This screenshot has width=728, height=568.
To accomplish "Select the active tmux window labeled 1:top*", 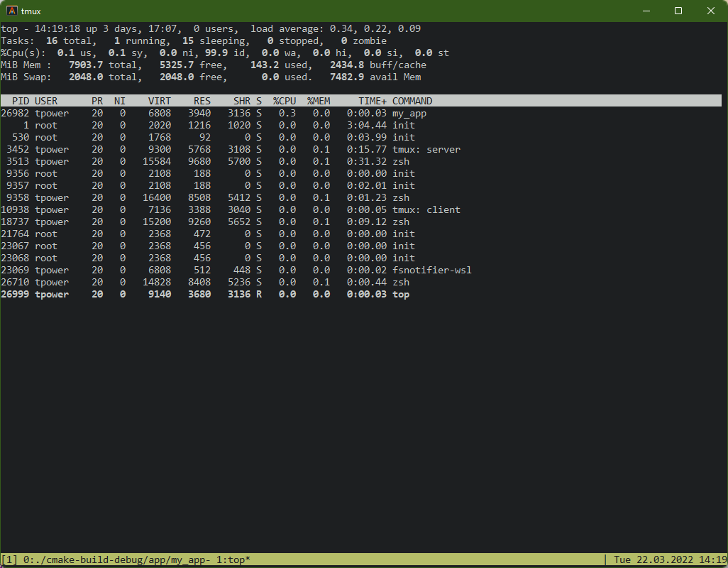I will [x=235, y=559].
